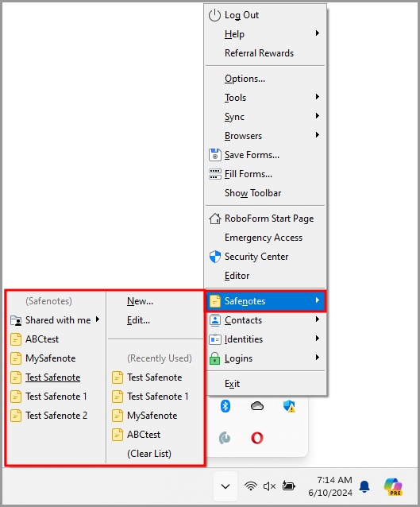This screenshot has width=420, height=507.
Task: Click the red Opera tray icon
Action: coord(257,438)
